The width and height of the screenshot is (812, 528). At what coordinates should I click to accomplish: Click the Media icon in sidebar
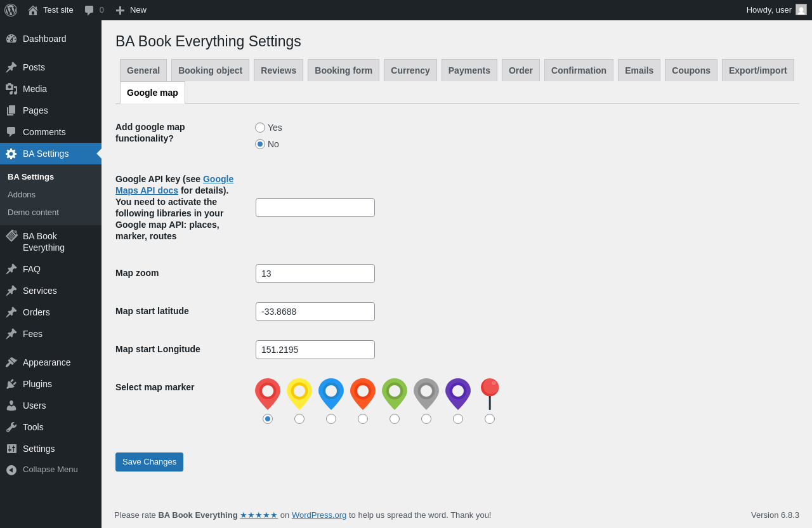(x=11, y=89)
